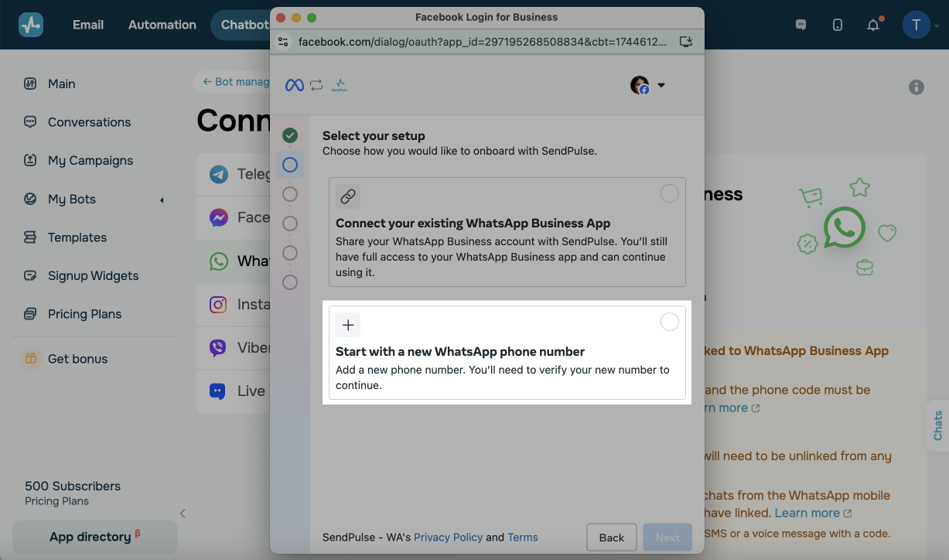
Task: Open the notifications bell
Action: [x=873, y=25]
